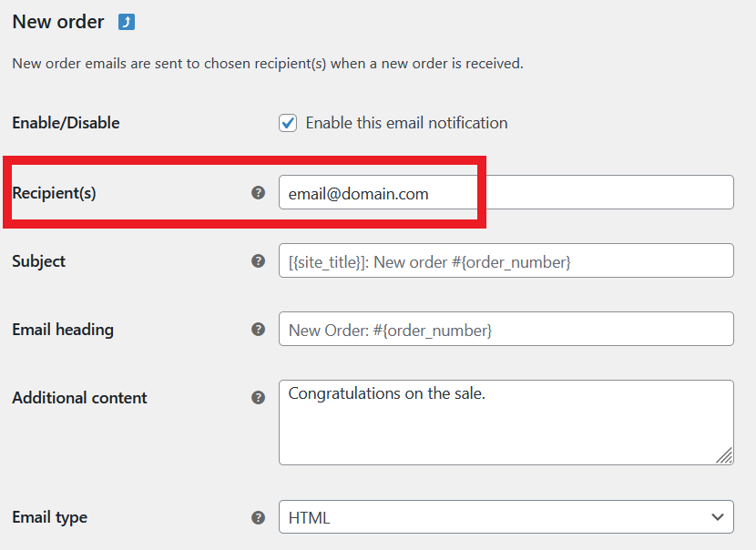Click the back arrow icon beside New order
Image resolution: width=756 pixels, height=550 pixels.
click(x=127, y=22)
